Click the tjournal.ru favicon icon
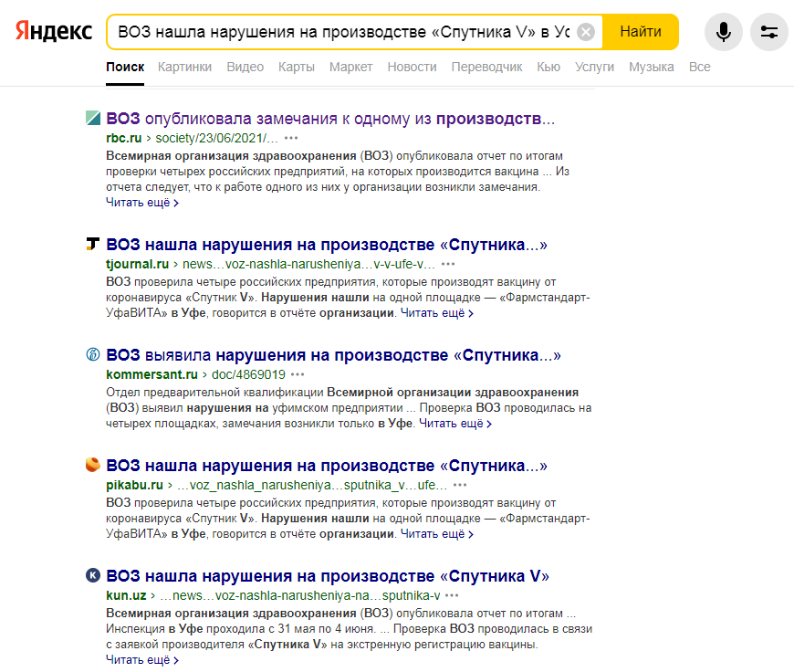 pyautogui.click(x=92, y=245)
